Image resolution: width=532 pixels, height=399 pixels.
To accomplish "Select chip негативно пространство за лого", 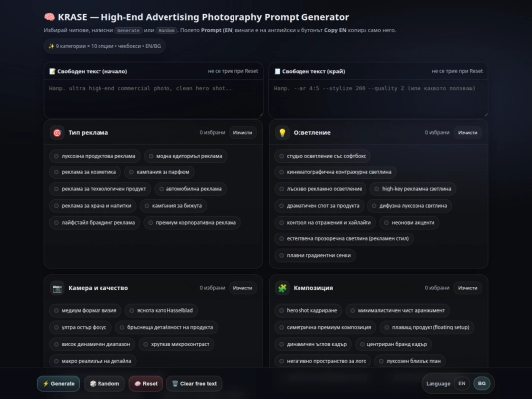I will (323, 361).
